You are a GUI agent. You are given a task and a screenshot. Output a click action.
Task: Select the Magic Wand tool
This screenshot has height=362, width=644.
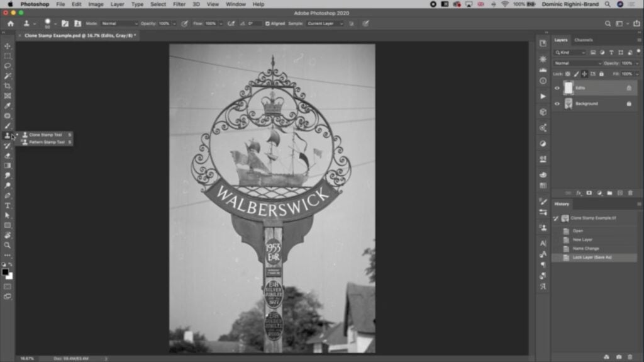8,76
